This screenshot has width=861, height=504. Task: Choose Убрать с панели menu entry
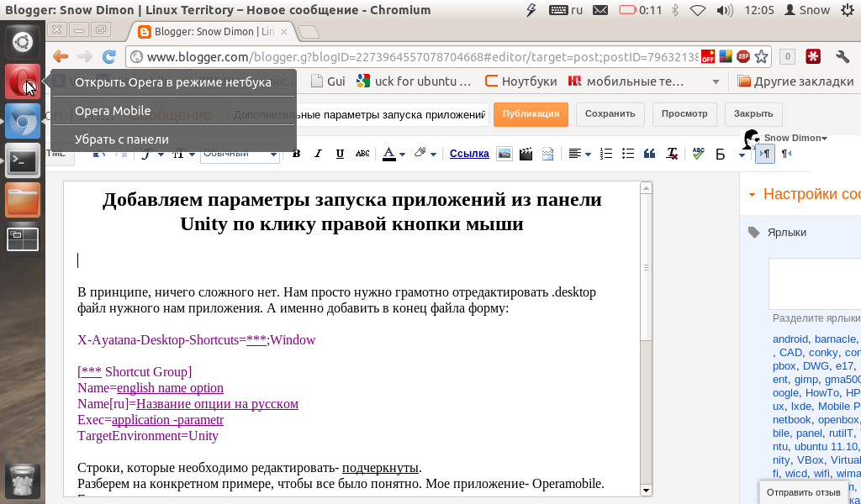point(173,139)
